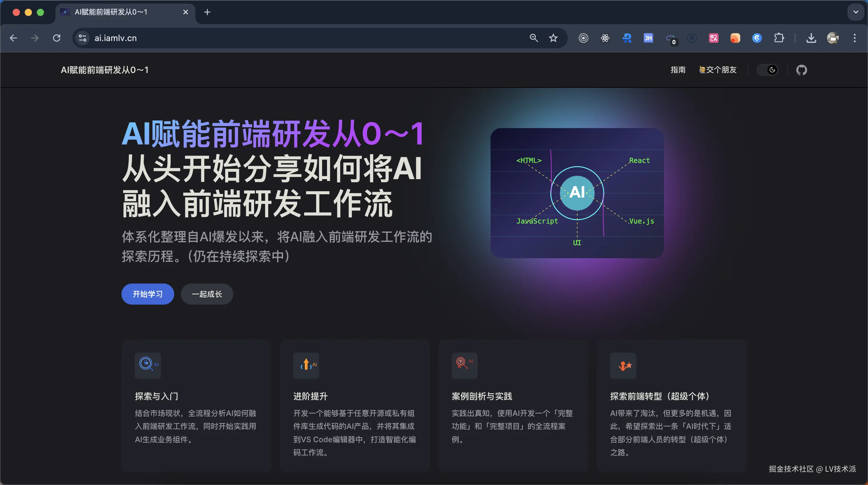Open the Chrome three-dot menu
Viewport: 868px width, 485px height.
(x=854, y=38)
